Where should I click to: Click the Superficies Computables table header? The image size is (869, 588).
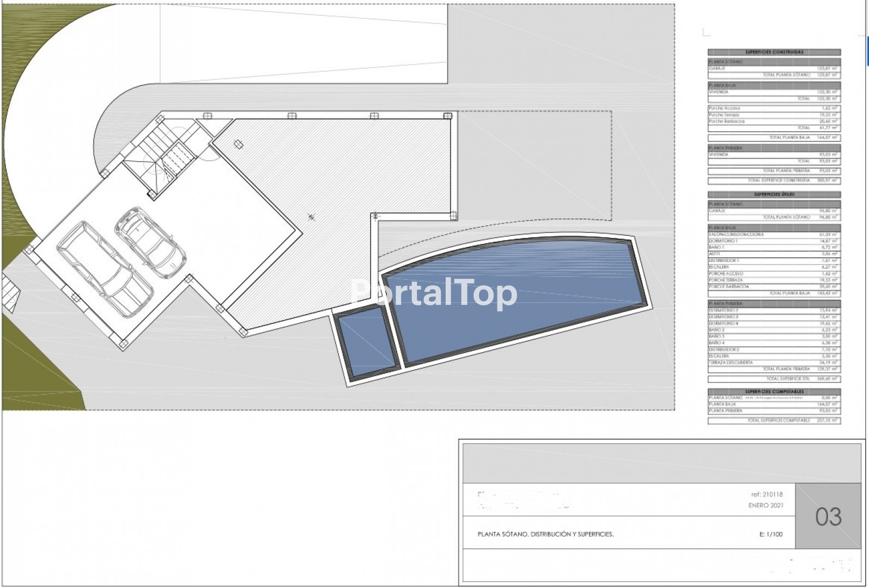(774, 391)
